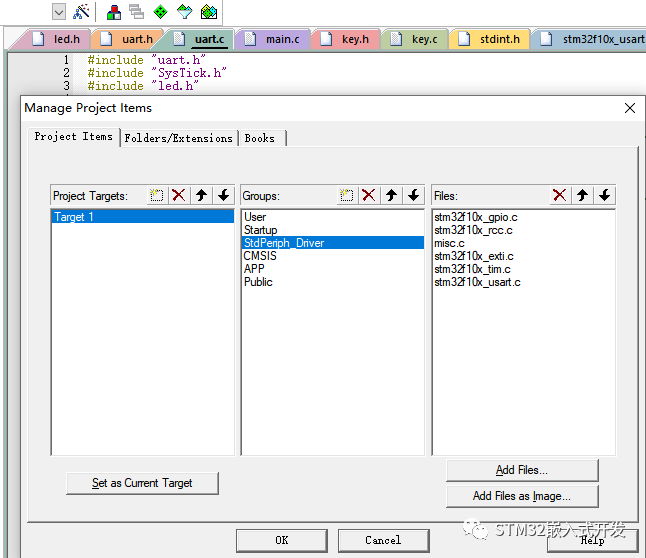Switch to the Books tab
The width and height of the screenshot is (646, 558).
point(260,138)
